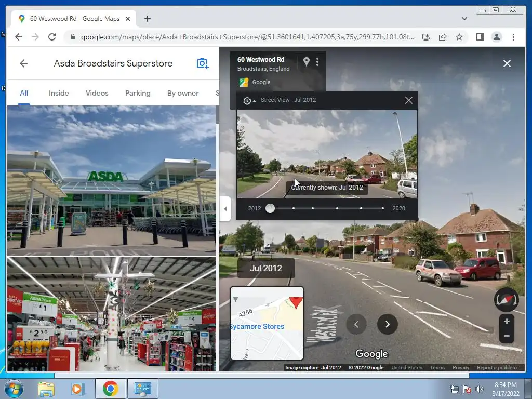Click the timeline slider handle at 2012
This screenshot has width=532, height=399.
tap(270, 208)
